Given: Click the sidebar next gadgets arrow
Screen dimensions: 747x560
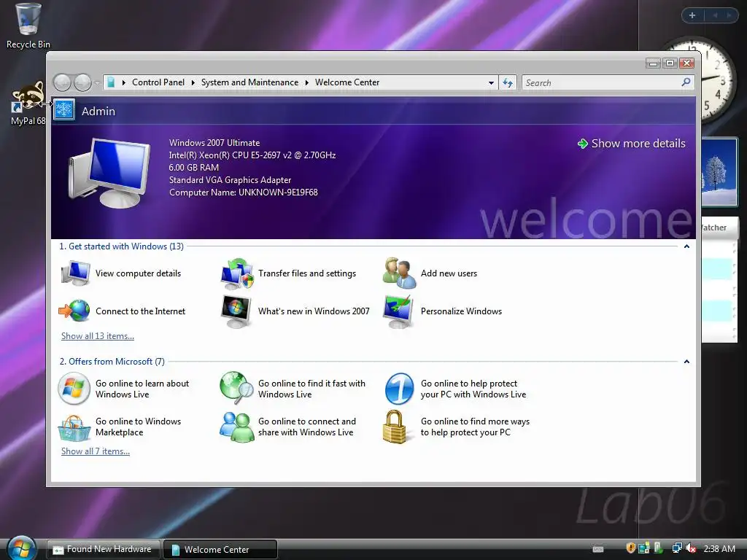Looking at the screenshot, I should [x=729, y=15].
